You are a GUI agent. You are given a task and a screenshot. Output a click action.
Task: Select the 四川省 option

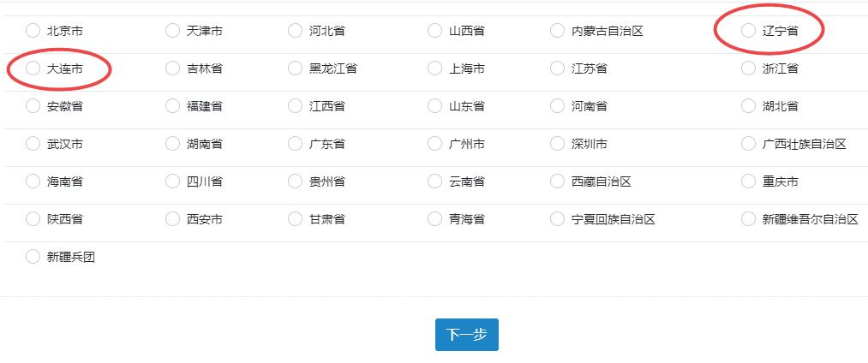coord(172,181)
